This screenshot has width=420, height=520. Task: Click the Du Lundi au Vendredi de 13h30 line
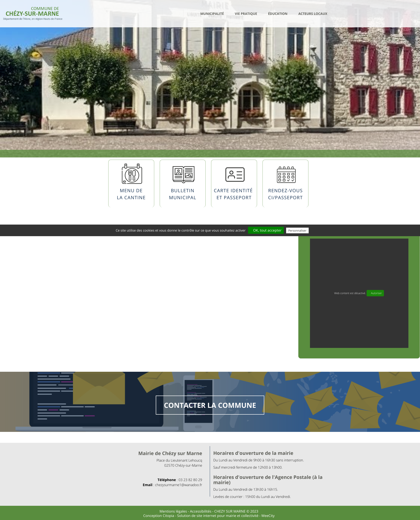(246, 489)
